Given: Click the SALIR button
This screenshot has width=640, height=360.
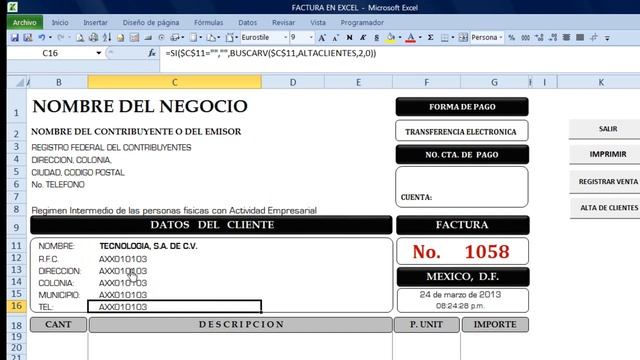Looking at the screenshot, I should click(x=605, y=129).
